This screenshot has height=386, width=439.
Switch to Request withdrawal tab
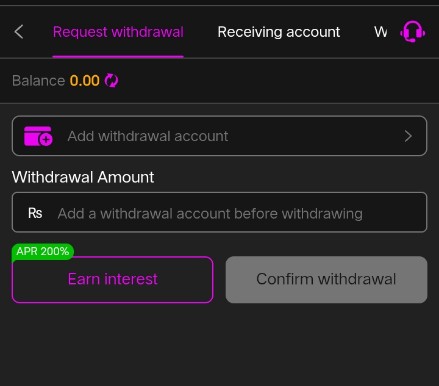[118, 32]
